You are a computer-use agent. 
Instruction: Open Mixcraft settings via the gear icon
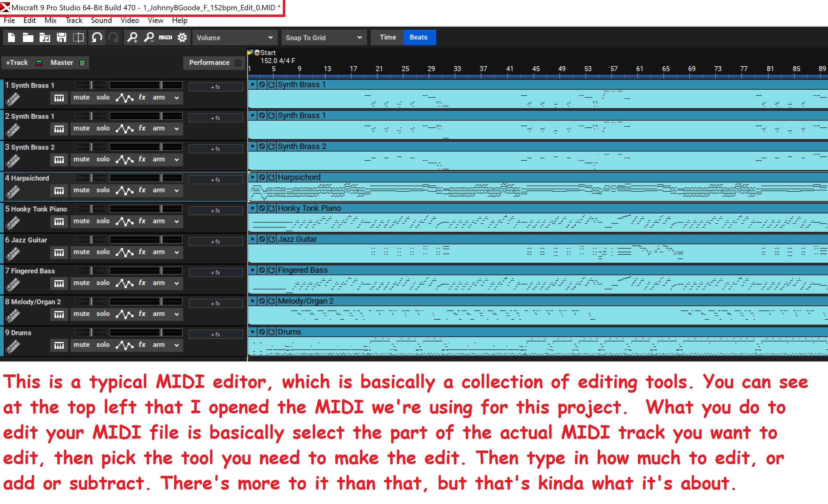[181, 37]
